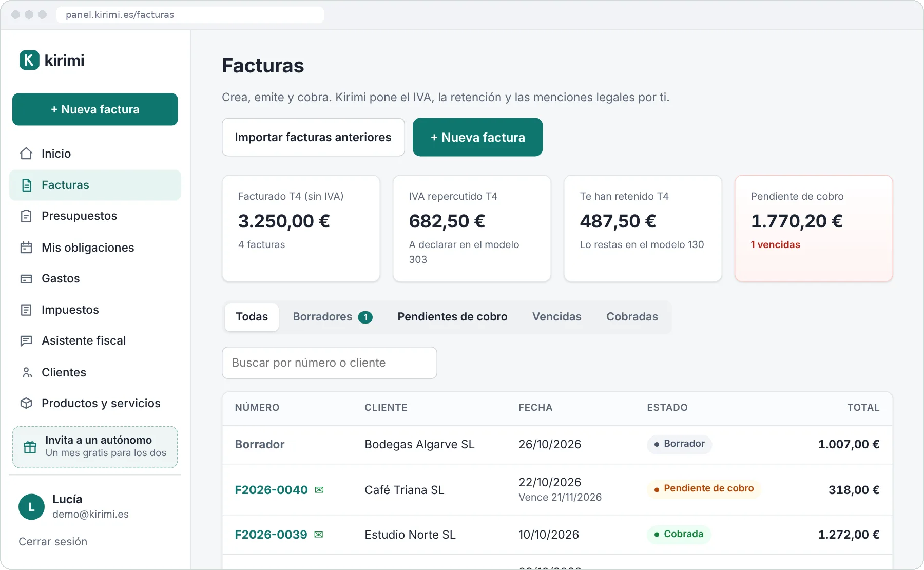Screen dimensions: 924x570
Task: Click the envelope icon next to F2026-0040
Action: [319, 490]
